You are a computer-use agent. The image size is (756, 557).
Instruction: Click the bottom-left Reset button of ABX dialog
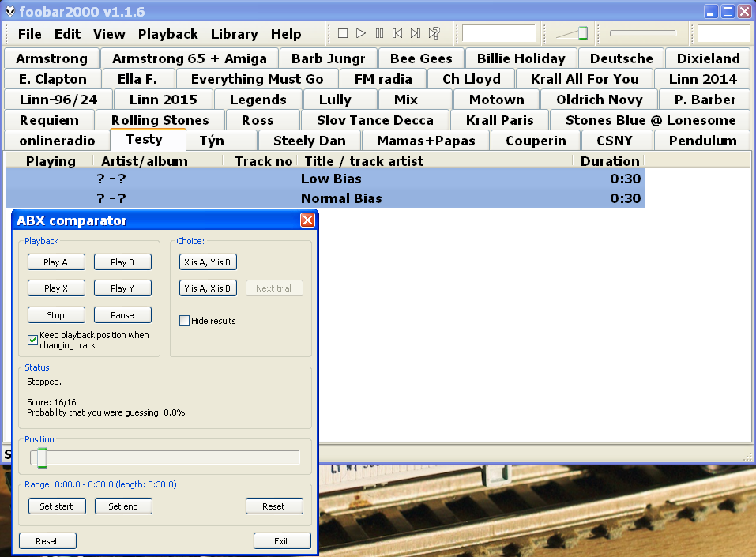coord(47,540)
